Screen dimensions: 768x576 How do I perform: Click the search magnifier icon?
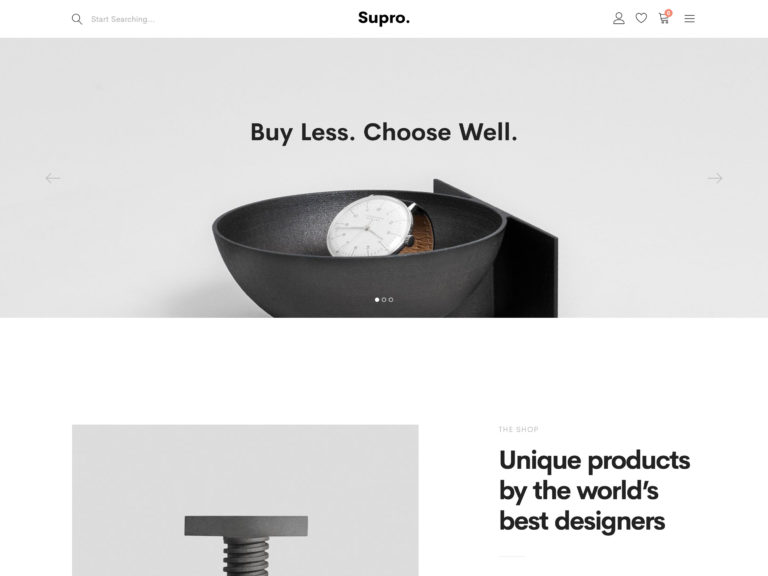point(77,19)
